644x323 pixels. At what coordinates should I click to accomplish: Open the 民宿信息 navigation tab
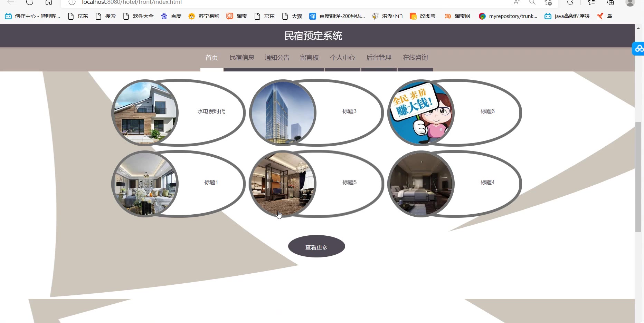pos(242,58)
